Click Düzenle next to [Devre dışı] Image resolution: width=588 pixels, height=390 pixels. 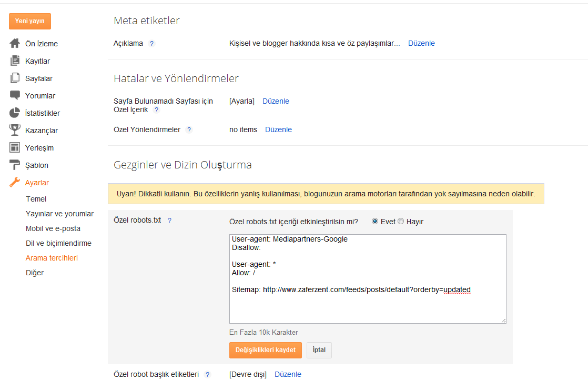[288, 374]
